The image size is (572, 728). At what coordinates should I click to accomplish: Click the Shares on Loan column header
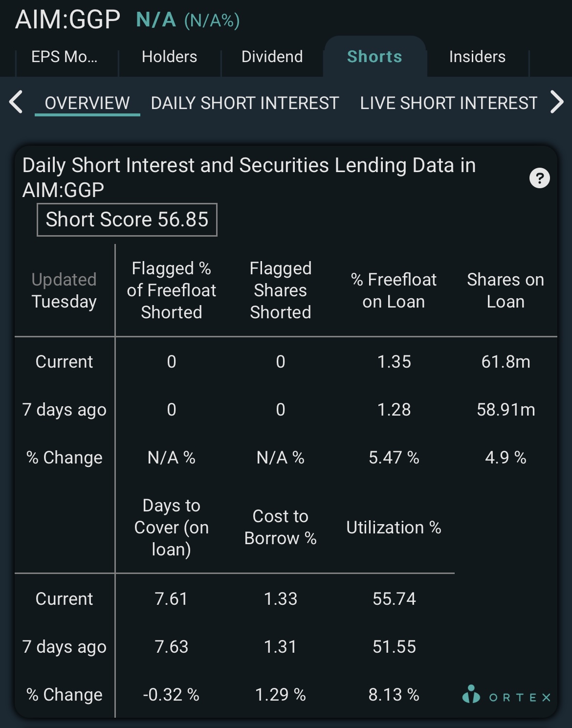(506, 290)
